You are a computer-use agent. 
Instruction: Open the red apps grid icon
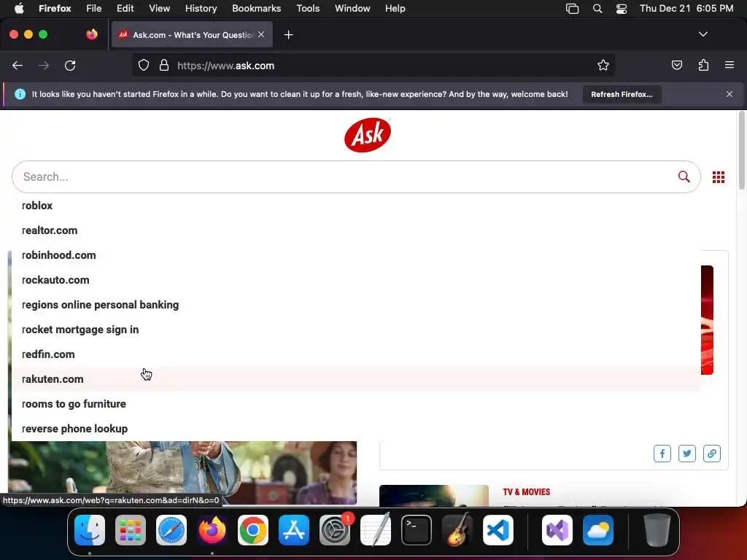pos(718,177)
